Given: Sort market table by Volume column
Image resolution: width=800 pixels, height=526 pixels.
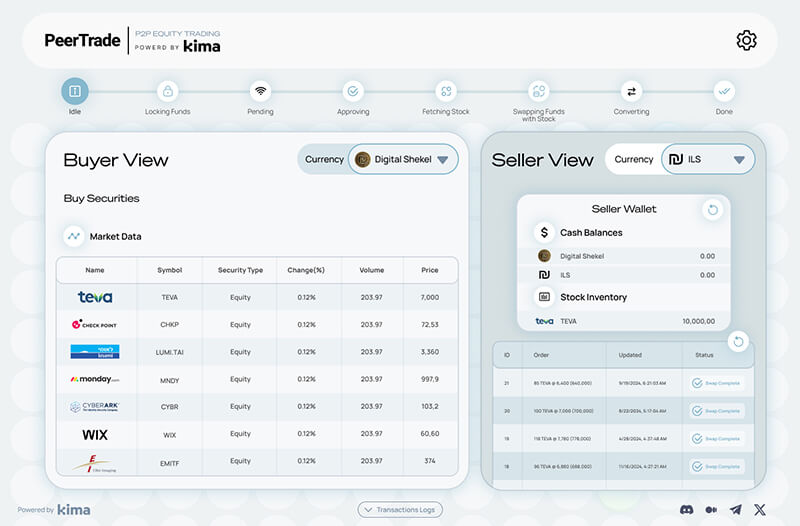Looking at the screenshot, I should pos(371,270).
